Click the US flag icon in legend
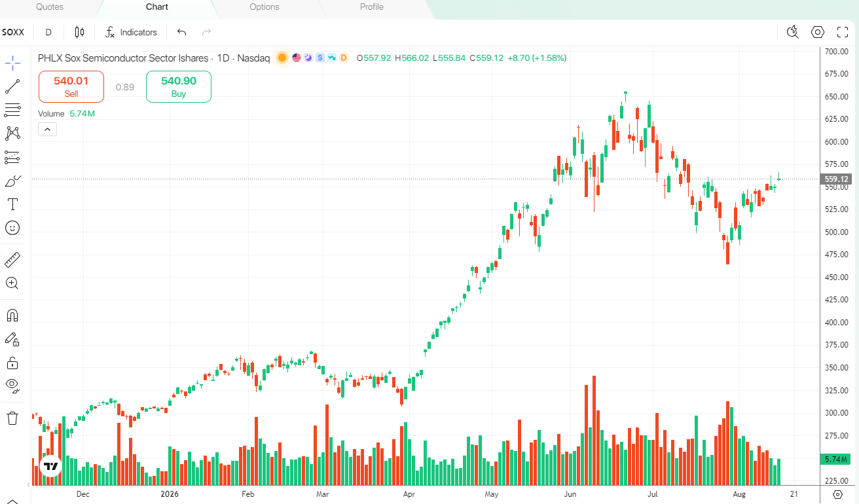The width and height of the screenshot is (859, 504). (x=297, y=58)
